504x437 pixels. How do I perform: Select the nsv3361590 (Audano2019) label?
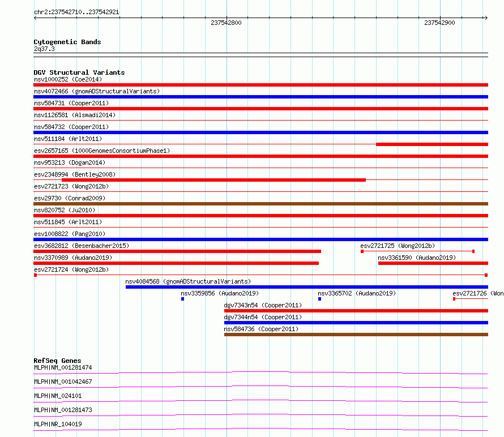[x=417, y=258]
